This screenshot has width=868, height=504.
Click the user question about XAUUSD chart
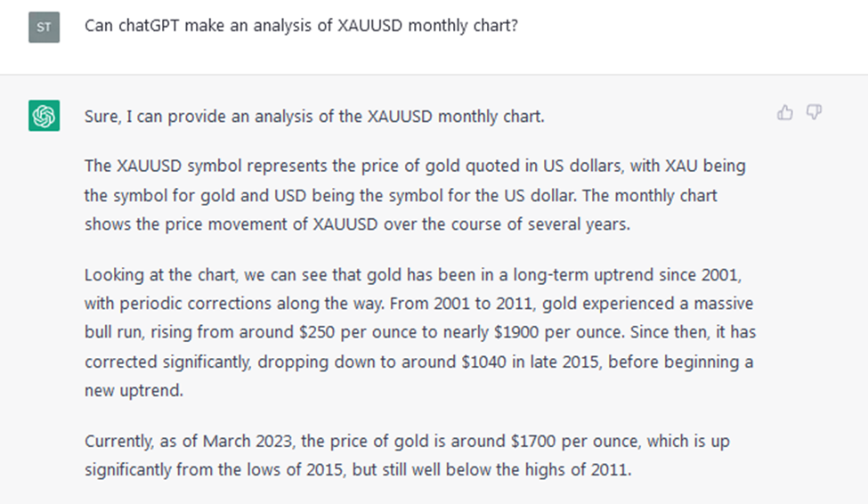(x=301, y=26)
